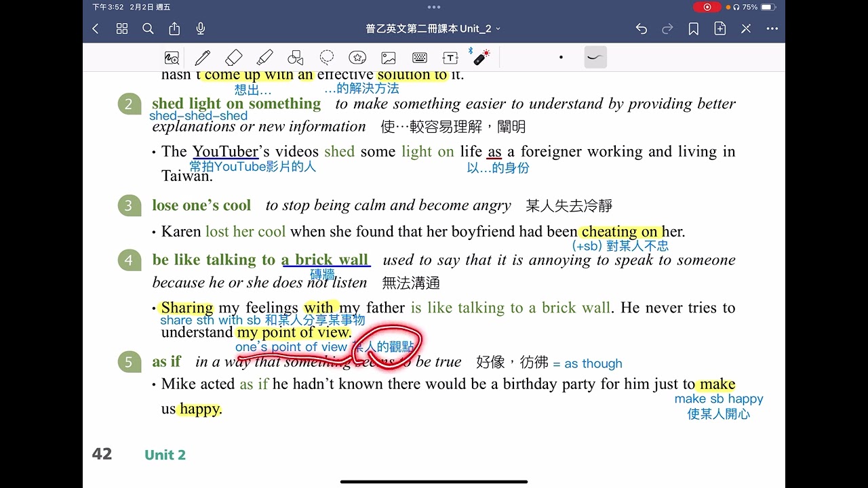The height and width of the screenshot is (488, 868).
Task: Close the editing toolbar with X
Action: (x=746, y=28)
